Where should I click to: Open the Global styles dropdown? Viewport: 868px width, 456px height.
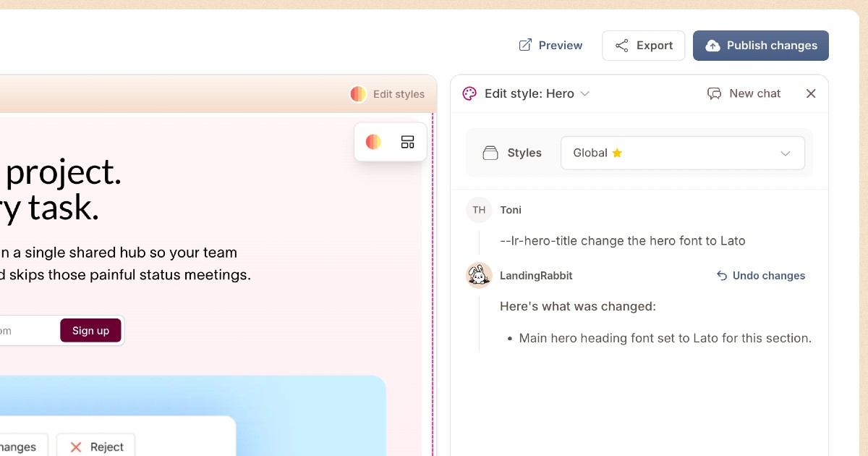click(682, 153)
